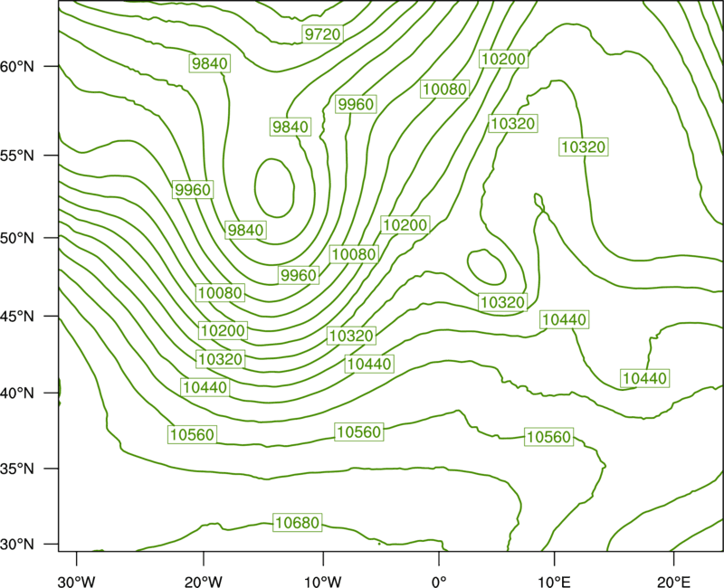Select the 35°N latitude axis label
This screenshot has width=724, height=588.
tap(17, 469)
